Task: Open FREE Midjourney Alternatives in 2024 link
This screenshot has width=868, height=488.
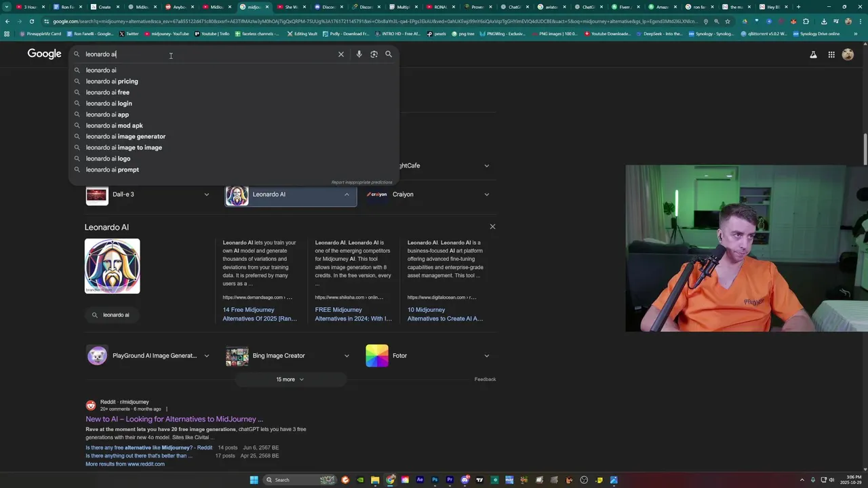Action: 353,314
